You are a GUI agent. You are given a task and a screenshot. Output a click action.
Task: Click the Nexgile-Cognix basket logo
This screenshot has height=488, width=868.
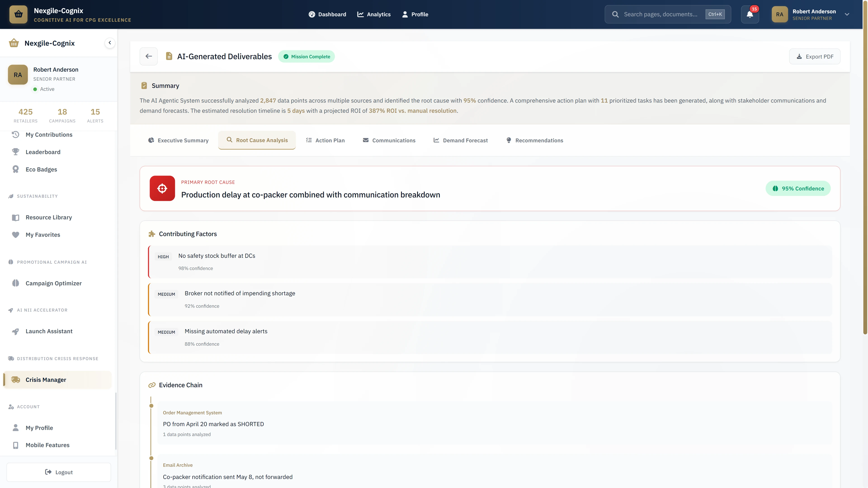coord(18,14)
